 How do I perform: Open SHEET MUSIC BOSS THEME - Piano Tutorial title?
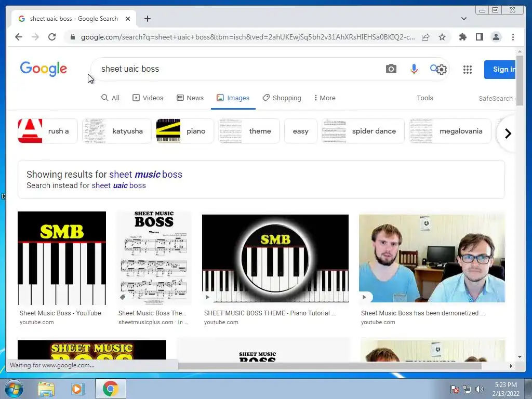tap(270, 313)
